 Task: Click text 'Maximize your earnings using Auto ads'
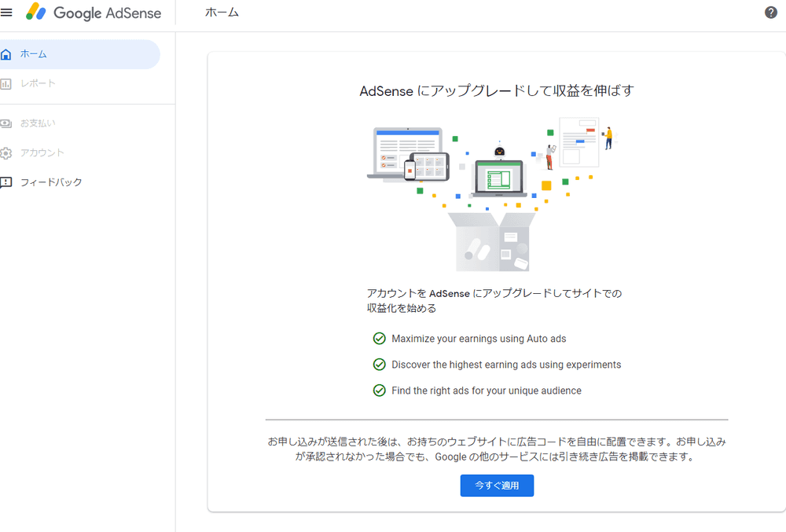point(479,339)
